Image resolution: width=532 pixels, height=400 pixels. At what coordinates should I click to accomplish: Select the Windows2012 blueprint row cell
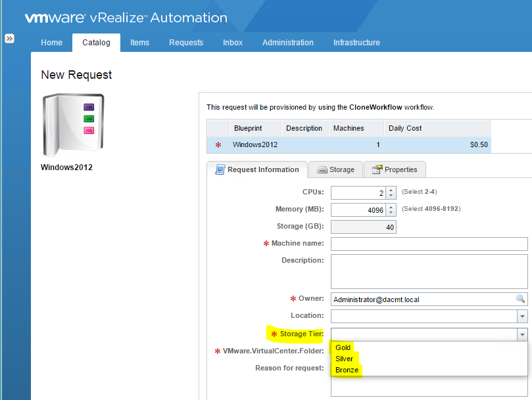pos(255,144)
